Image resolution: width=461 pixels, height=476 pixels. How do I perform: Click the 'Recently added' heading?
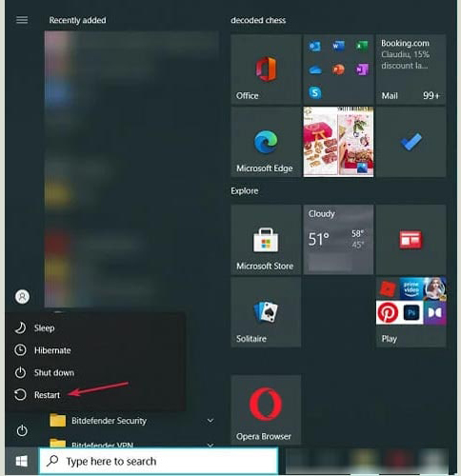click(x=77, y=20)
